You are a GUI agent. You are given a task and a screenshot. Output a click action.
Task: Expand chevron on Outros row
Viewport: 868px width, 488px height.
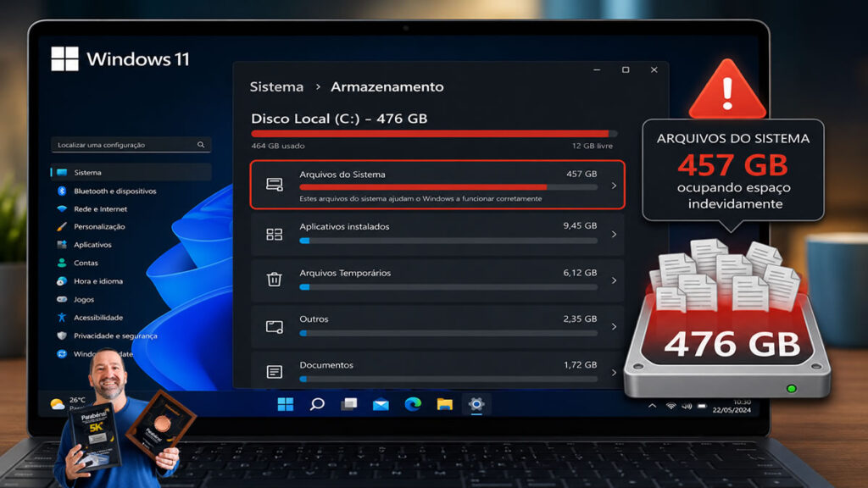[x=614, y=326]
